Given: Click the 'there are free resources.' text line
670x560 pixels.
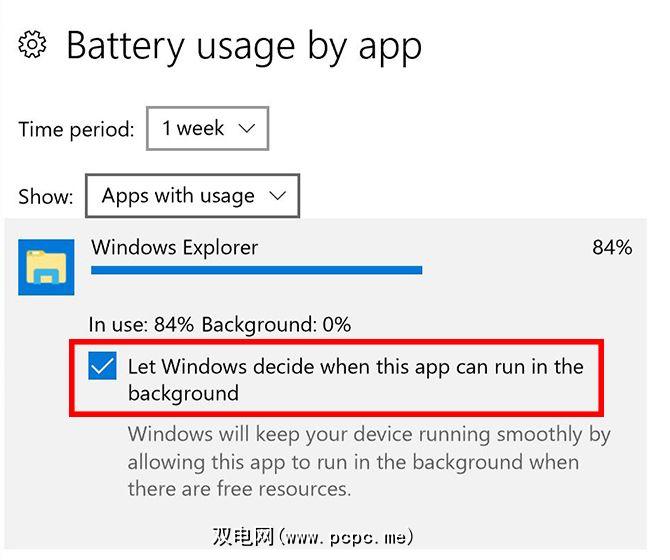Looking at the screenshot, I should (x=239, y=489).
